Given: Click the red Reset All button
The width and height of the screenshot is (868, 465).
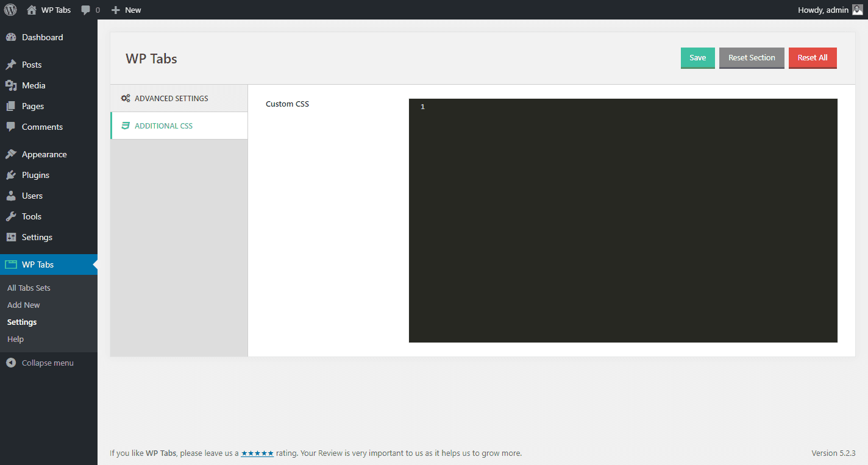Looking at the screenshot, I should pyautogui.click(x=813, y=58).
